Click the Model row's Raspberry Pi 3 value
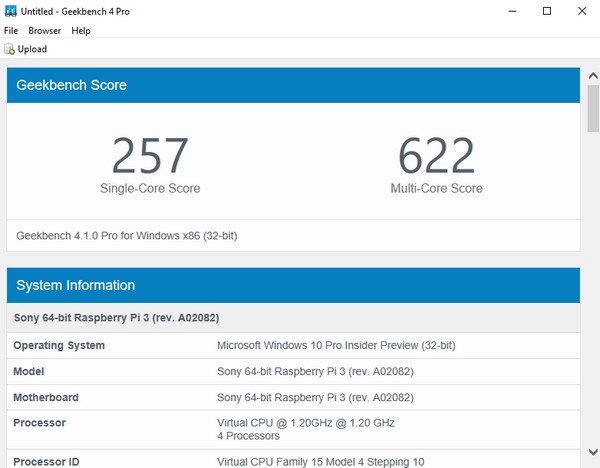Screen dimensions: 600x468 point(315,372)
